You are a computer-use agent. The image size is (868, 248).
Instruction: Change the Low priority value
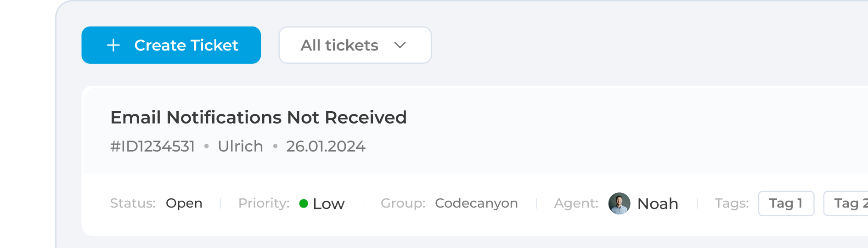(x=328, y=204)
